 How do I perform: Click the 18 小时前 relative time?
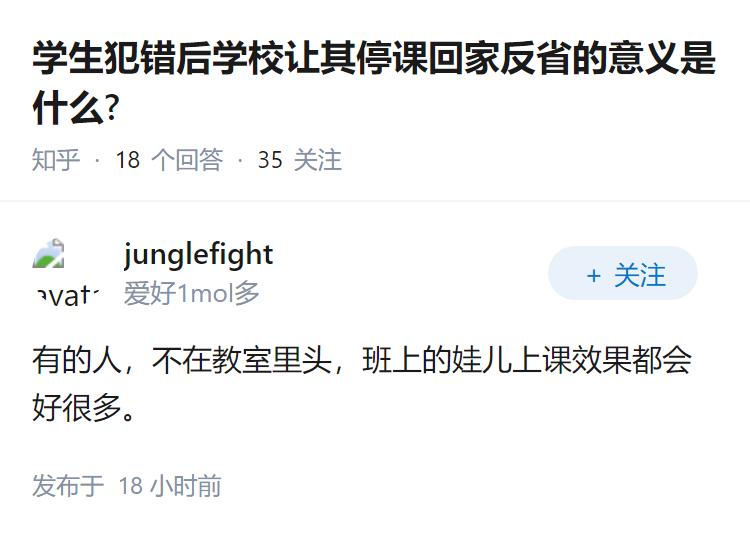(x=170, y=486)
